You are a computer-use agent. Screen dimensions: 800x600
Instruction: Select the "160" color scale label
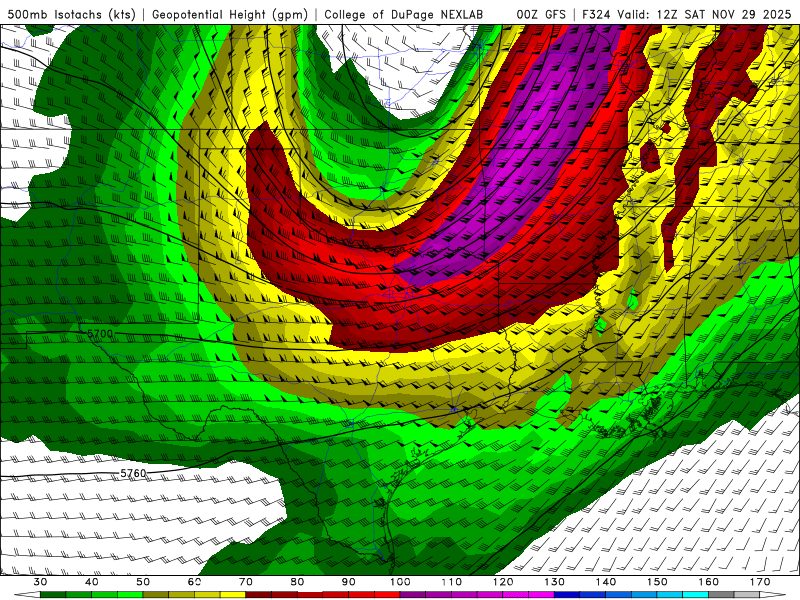[709, 582]
